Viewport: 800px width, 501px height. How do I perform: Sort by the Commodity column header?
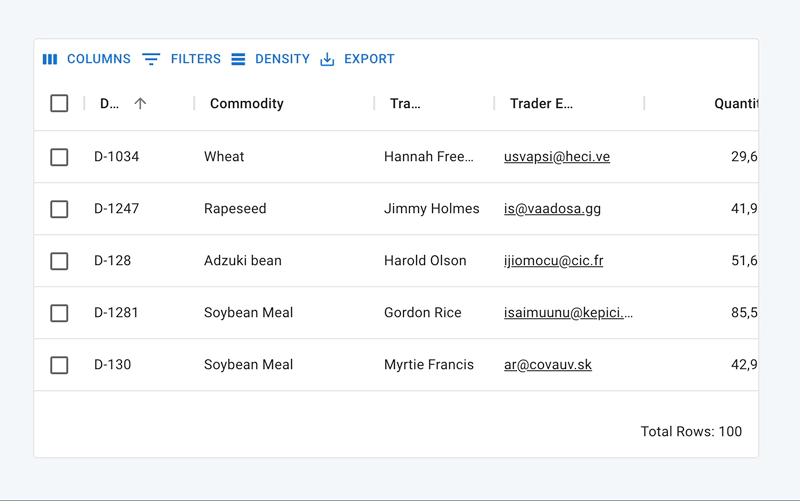[247, 104]
